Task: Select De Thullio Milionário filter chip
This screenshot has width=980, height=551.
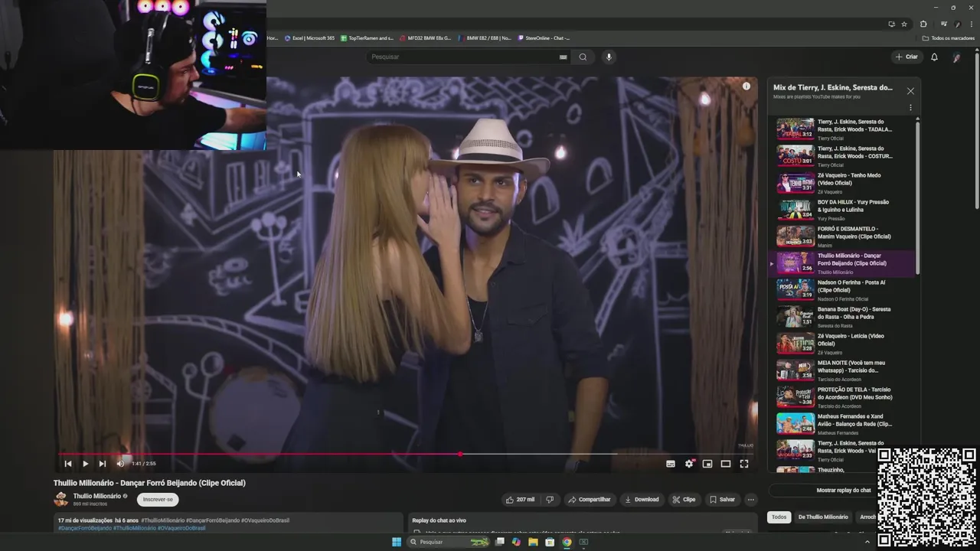Action: point(823,517)
